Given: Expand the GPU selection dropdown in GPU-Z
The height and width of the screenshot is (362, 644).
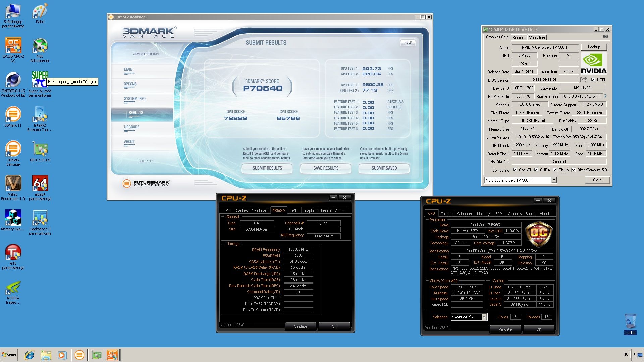Looking at the screenshot, I should coord(554,180).
